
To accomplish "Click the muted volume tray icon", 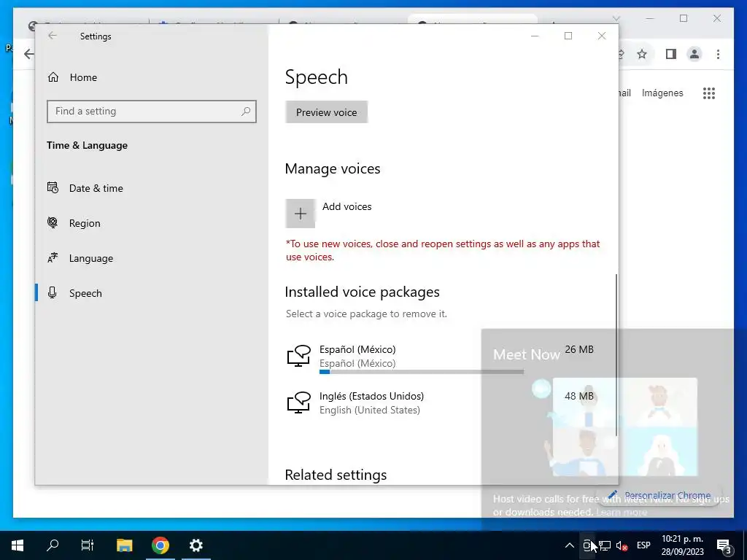I will (x=622, y=545).
